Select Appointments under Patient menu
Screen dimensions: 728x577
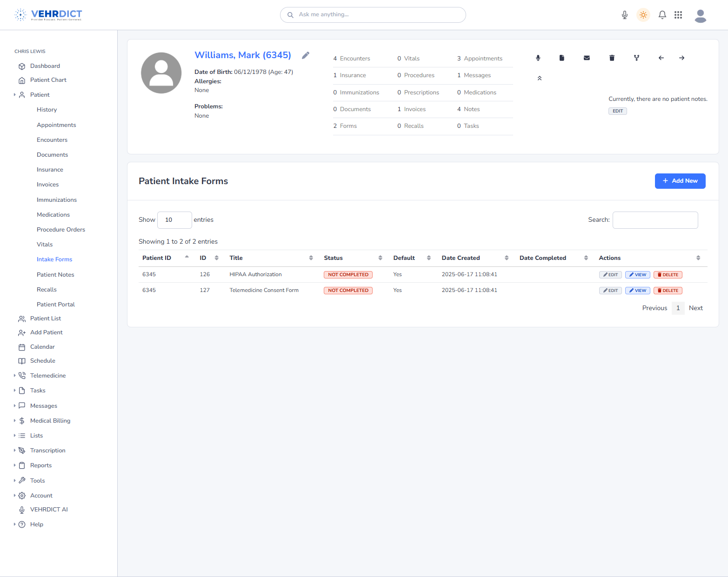point(56,125)
